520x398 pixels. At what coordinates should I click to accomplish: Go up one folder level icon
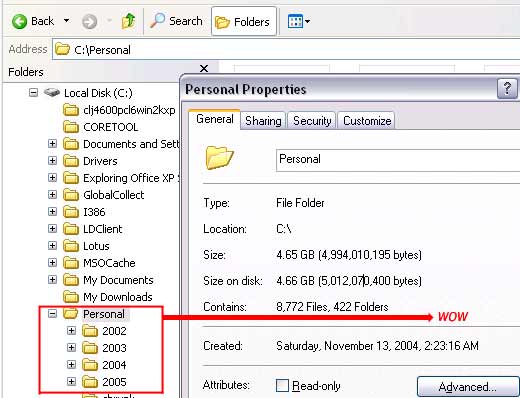(128, 21)
